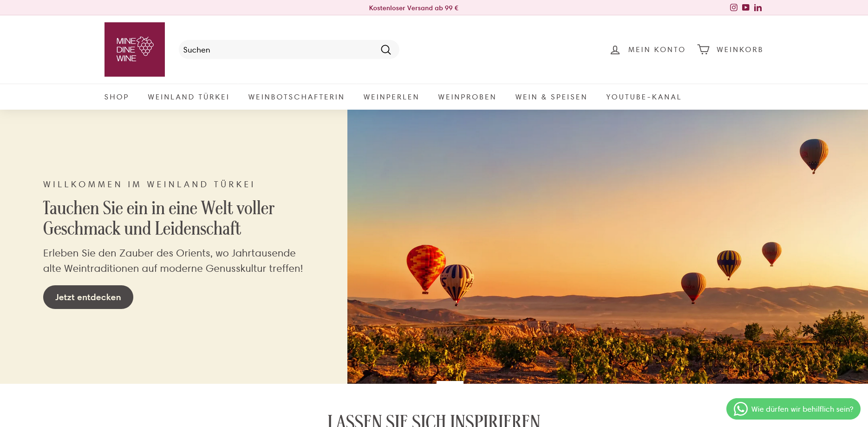The width and height of the screenshot is (868, 427).
Task: Go to the Weinbotschafterin menu item
Action: click(296, 97)
